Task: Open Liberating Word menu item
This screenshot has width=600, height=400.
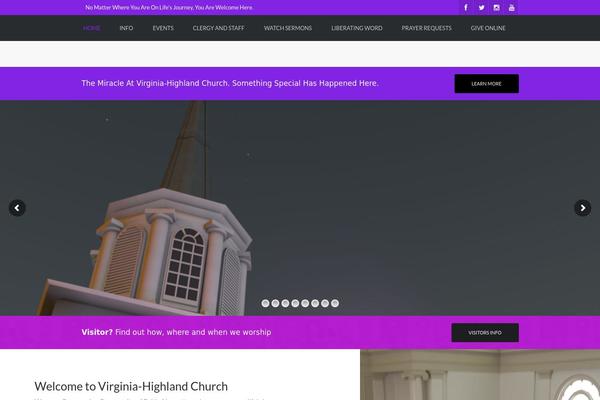Action: coord(357,28)
